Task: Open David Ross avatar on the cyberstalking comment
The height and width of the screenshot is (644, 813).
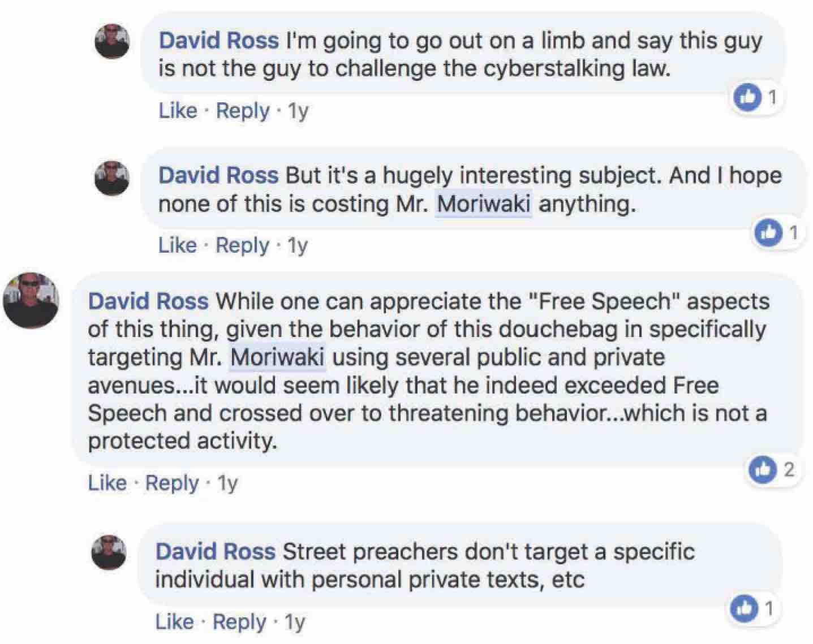Action: pos(112,41)
